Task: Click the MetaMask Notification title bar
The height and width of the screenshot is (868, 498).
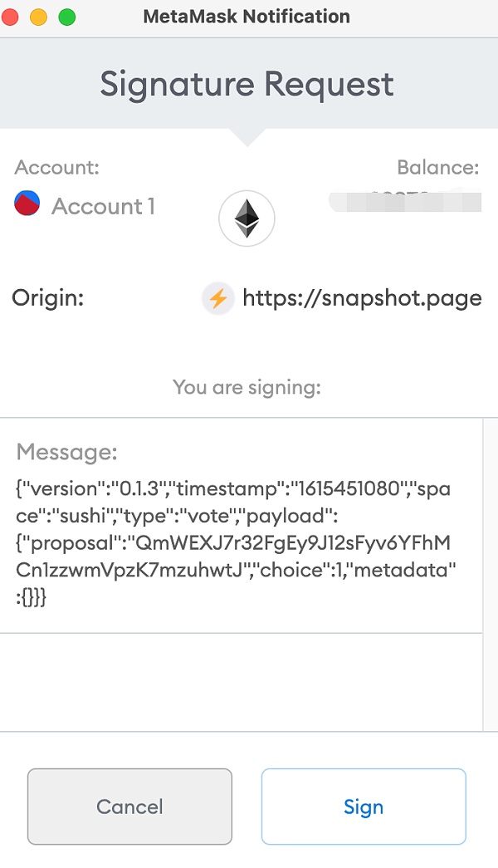Action: tap(247, 17)
